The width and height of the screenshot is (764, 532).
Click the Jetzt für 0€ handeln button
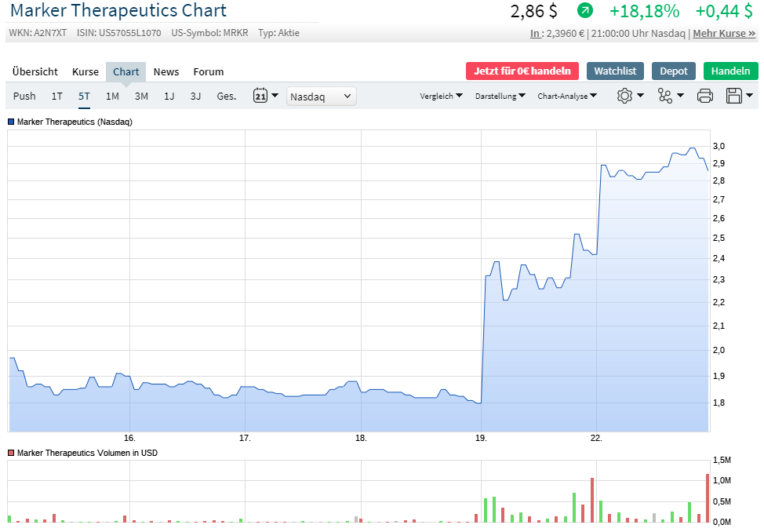click(x=522, y=71)
